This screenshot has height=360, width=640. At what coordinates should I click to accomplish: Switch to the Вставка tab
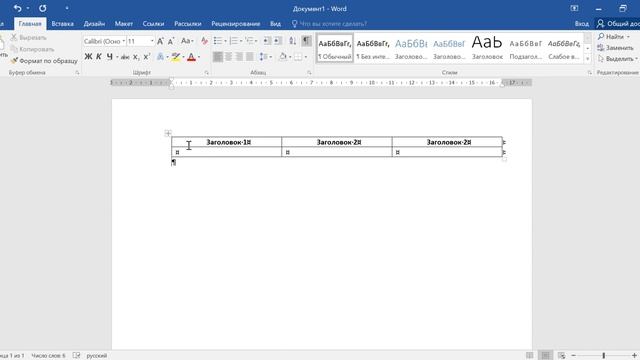pos(62,24)
